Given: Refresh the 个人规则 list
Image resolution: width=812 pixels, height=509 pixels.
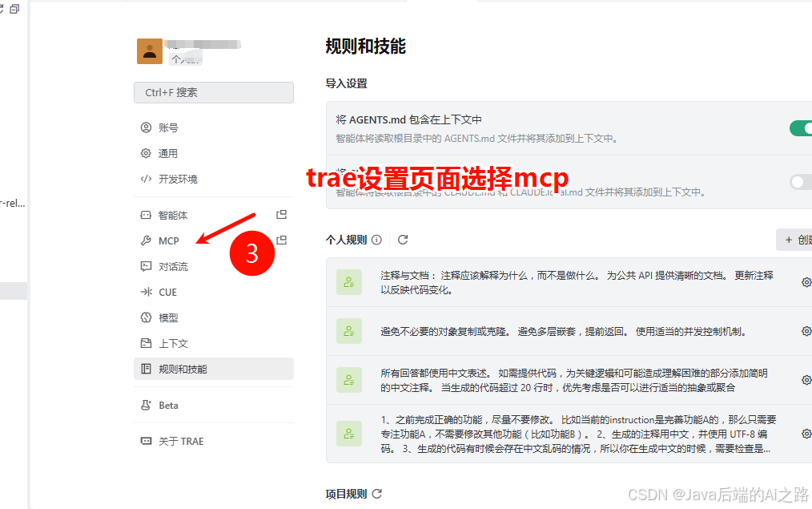Looking at the screenshot, I should (x=403, y=239).
